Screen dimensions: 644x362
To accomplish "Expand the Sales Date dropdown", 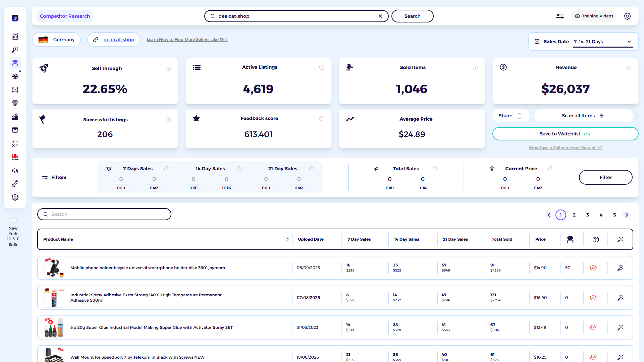I will click(602, 42).
